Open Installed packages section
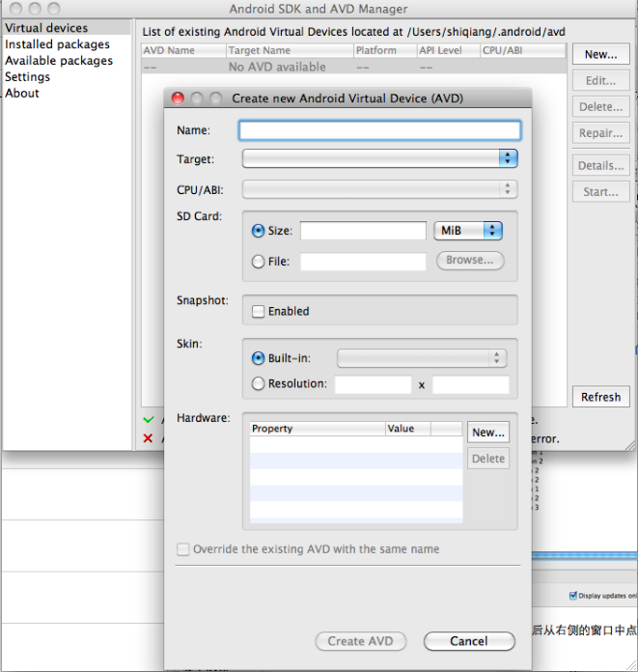The height and width of the screenshot is (672, 638). 57,44
